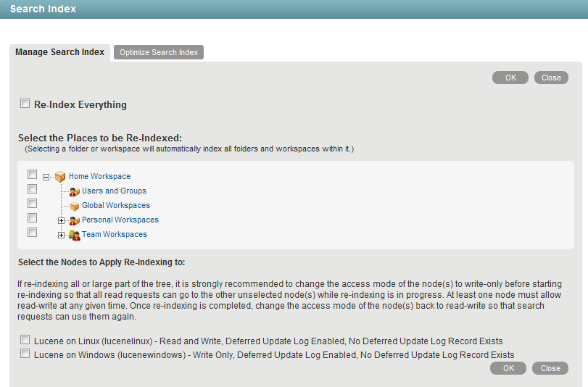The height and width of the screenshot is (387, 588).
Task: Click the Global Workspaces box icon
Action: tap(74, 206)
